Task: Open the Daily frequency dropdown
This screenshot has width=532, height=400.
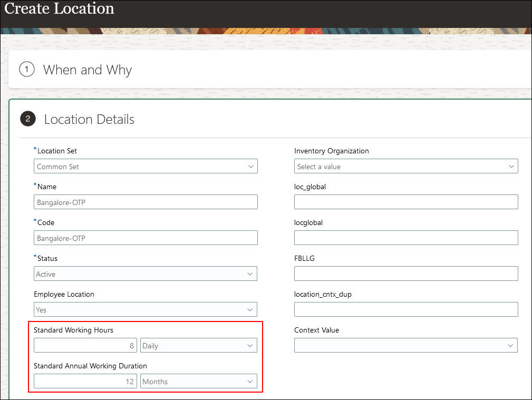Action: point(198,346)
